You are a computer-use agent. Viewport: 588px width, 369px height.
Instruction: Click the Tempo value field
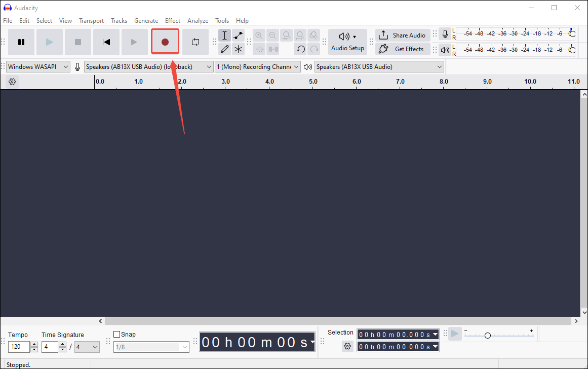(x=19, y=347)
